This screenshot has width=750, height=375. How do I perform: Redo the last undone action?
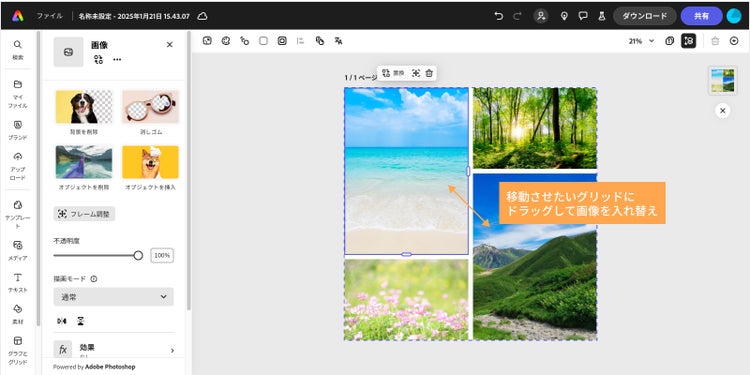(x=517, y=16)
